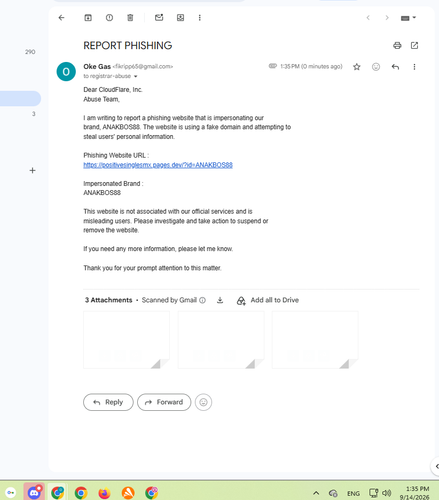Go back to the inbox list
Viewport: 439px width, 500px height.
click(61, 18)
